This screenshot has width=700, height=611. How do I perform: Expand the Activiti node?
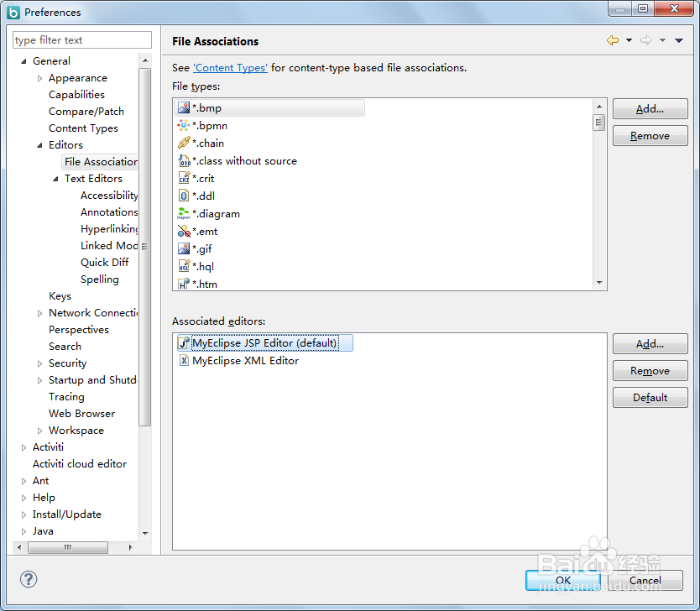24,447
